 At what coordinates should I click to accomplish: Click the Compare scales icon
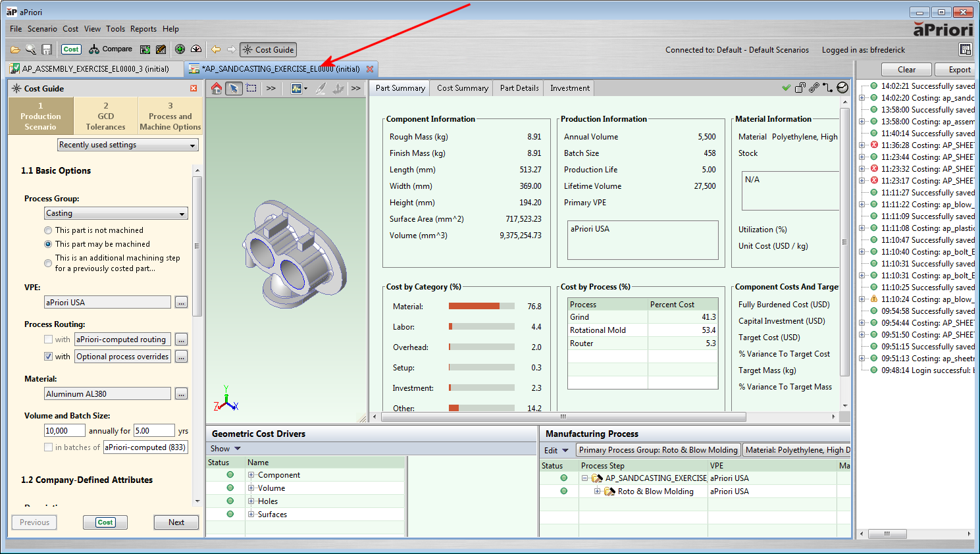[94, 49]
